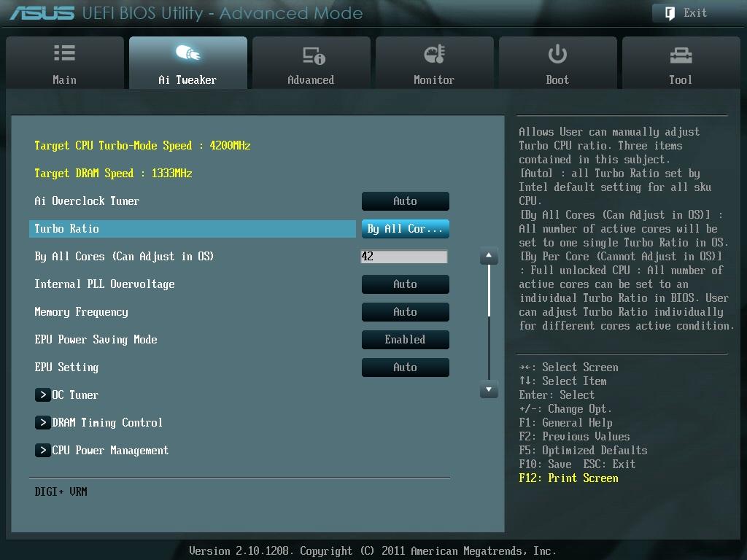Click F1: General Help hint
The image size is (747, 560).
(x=565, y=423)
